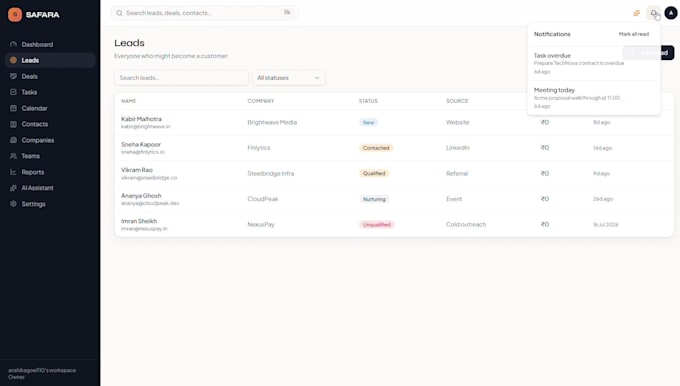This screenshot has width=680, height=386.
Task: Go to Companies menu item
Action: click(x=50, y=140)
